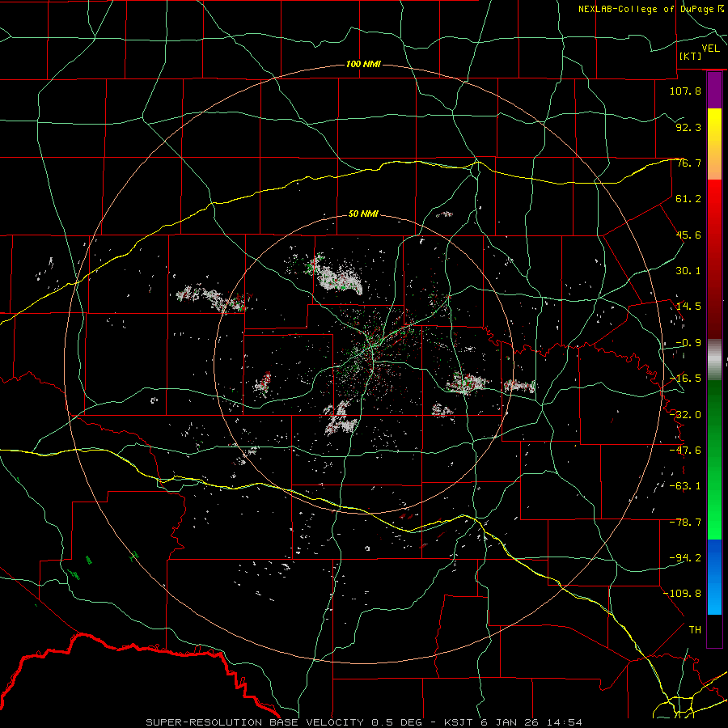Click the -109.8 velocity scale value
The height and width of the screenshot is (728, 728).
pyautogui.click(x=682, y=594)
